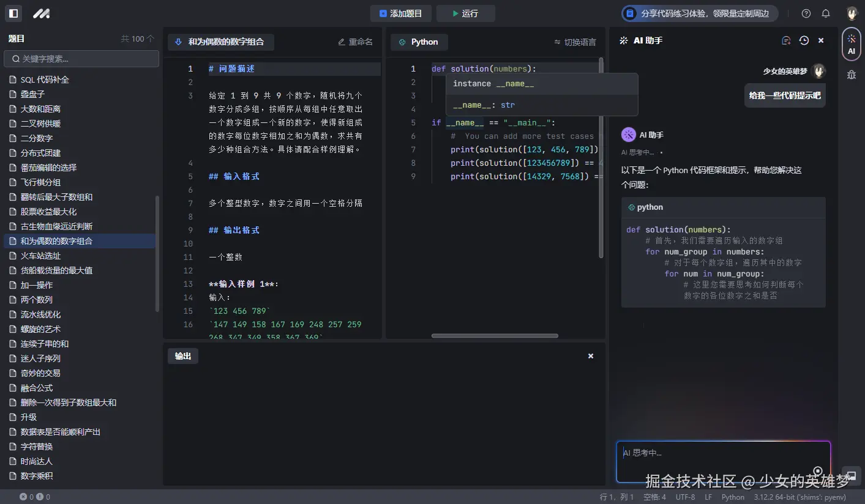This screenshot has height=504, width=865.
Task: Click the 添加题目 button
Action: coord(400,13)
